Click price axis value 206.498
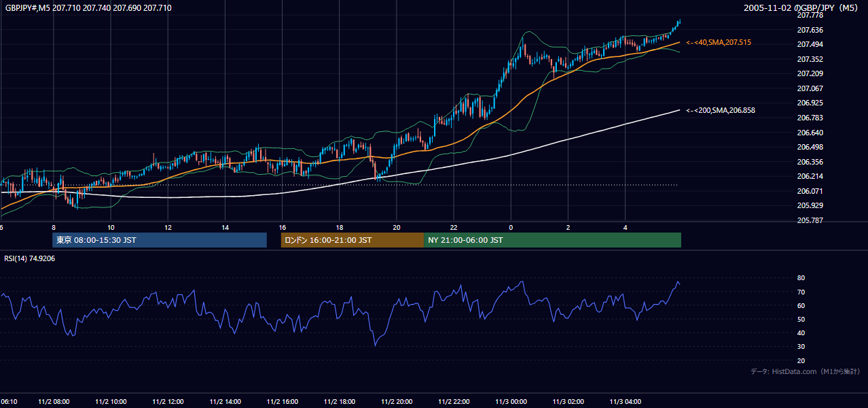This screenshot has height=408, width=868. coord(810,147)
